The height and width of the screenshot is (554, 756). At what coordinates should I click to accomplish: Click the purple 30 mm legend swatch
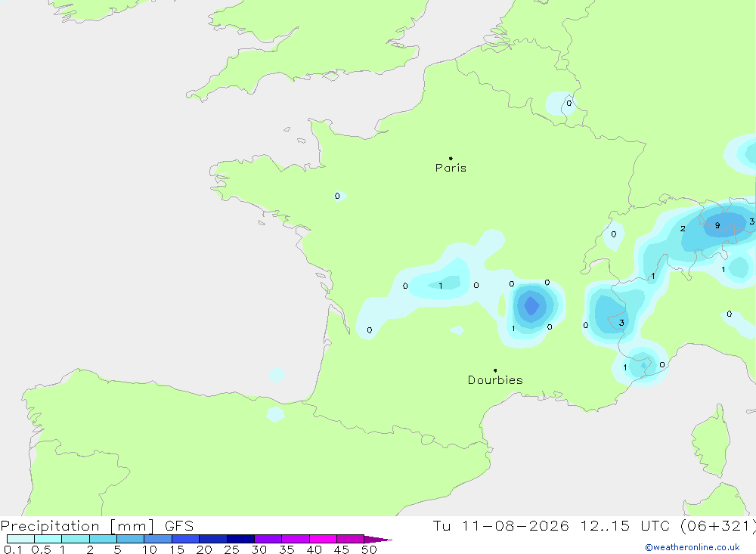point(268,539)
